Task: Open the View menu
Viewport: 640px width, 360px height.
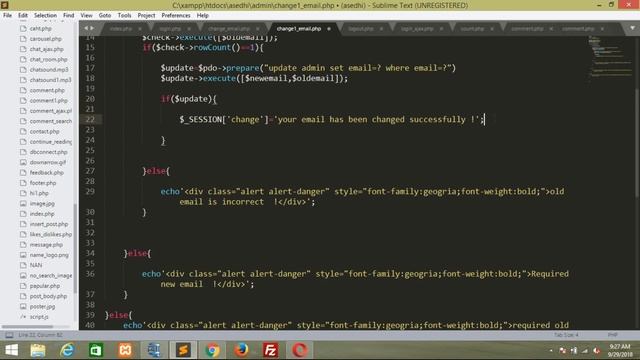Action: click(86, 15)
